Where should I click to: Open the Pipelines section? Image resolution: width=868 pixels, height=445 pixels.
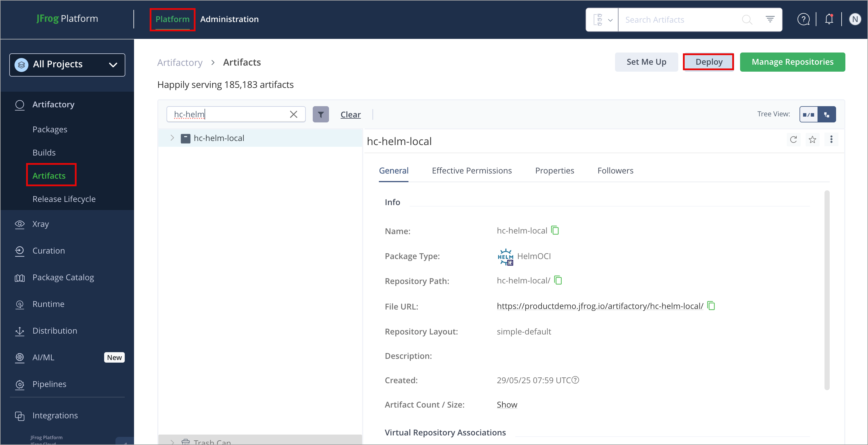click(x=49, y=384)
